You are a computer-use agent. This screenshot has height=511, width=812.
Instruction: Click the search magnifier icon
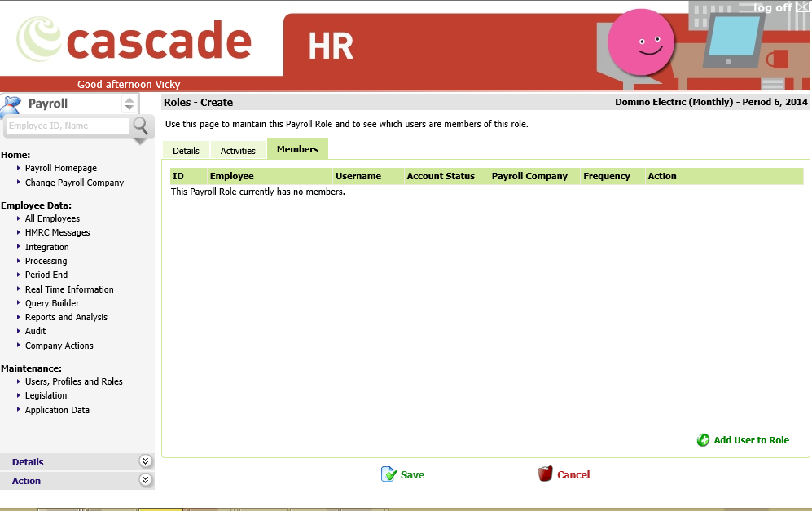tap(140, 126)
